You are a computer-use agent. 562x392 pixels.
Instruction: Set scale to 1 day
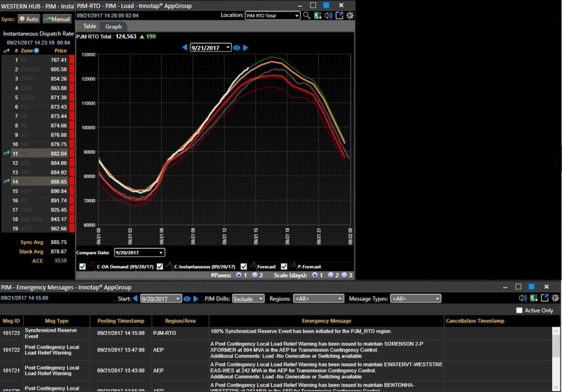[314, 275]
